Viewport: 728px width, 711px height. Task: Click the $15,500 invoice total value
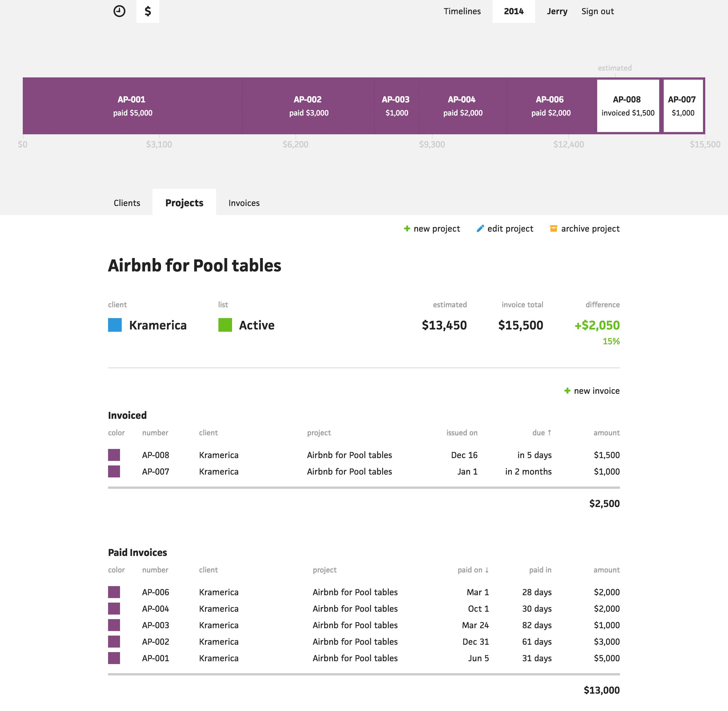(x=520, y=325)
